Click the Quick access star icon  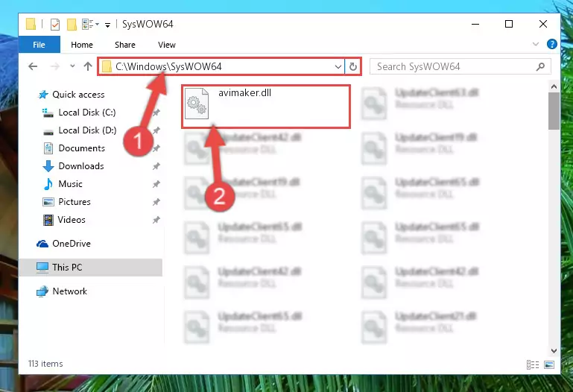pyautogui.click(x=43, y=95)
